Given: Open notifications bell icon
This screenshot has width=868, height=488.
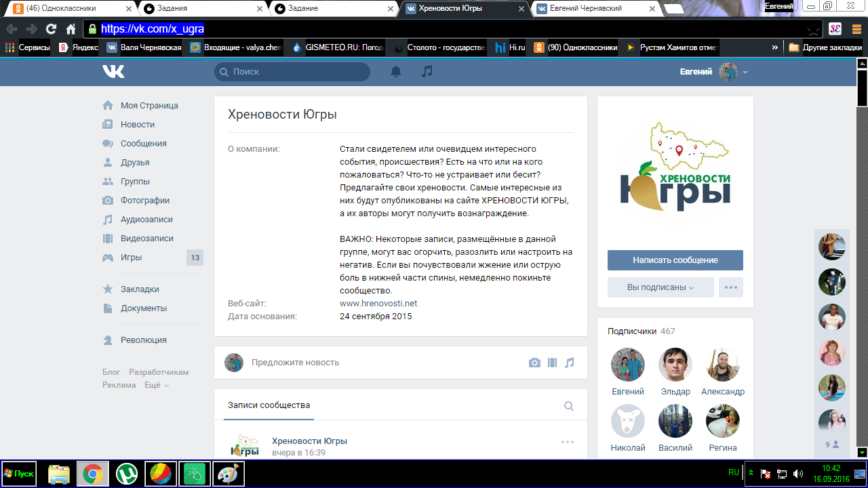Looking at the screenshot, I should tap(396, 71).
